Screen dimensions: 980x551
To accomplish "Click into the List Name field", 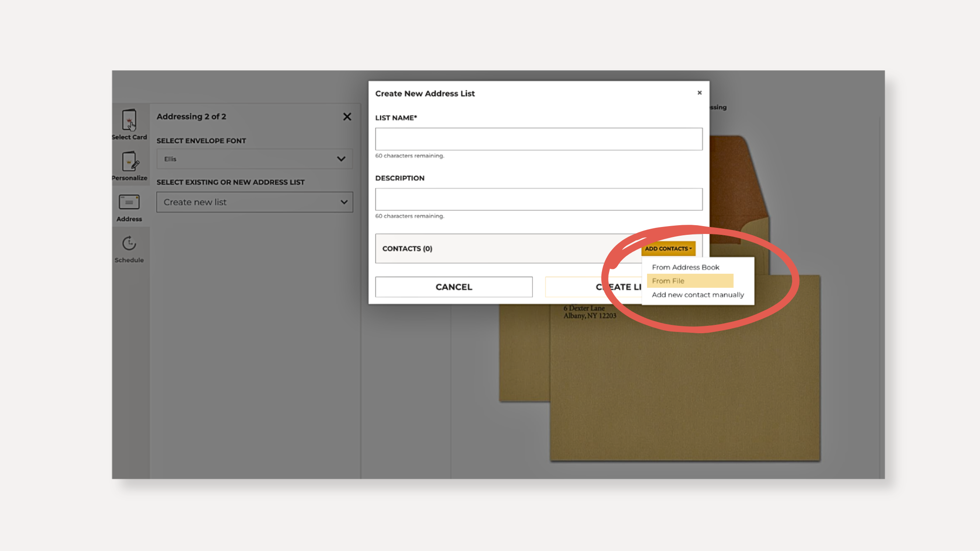I will pos(539,139).
